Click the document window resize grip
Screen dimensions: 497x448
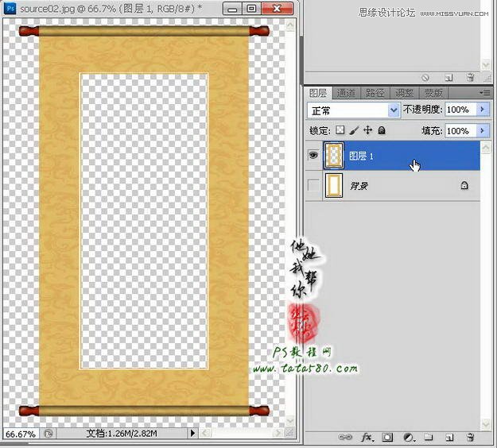289,433
